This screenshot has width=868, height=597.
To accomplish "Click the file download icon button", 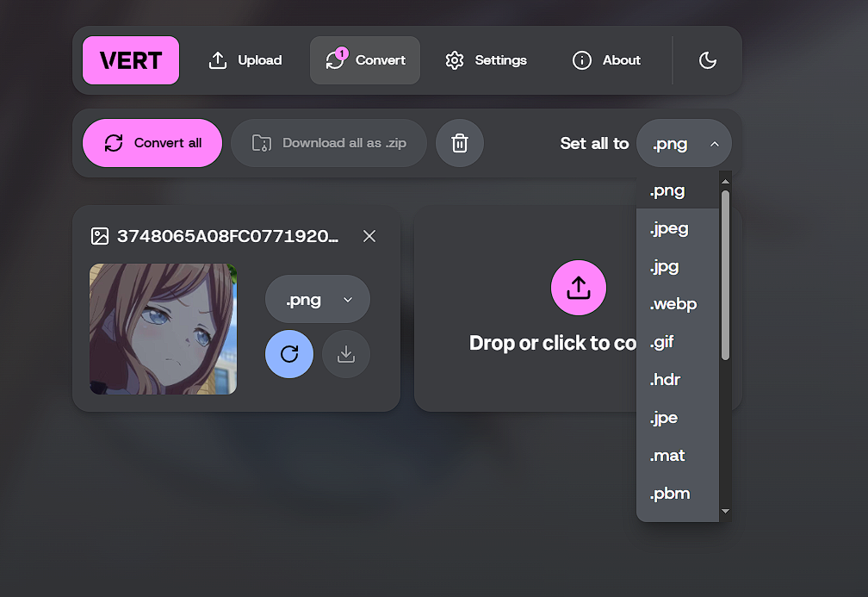I will click(346, 354).
